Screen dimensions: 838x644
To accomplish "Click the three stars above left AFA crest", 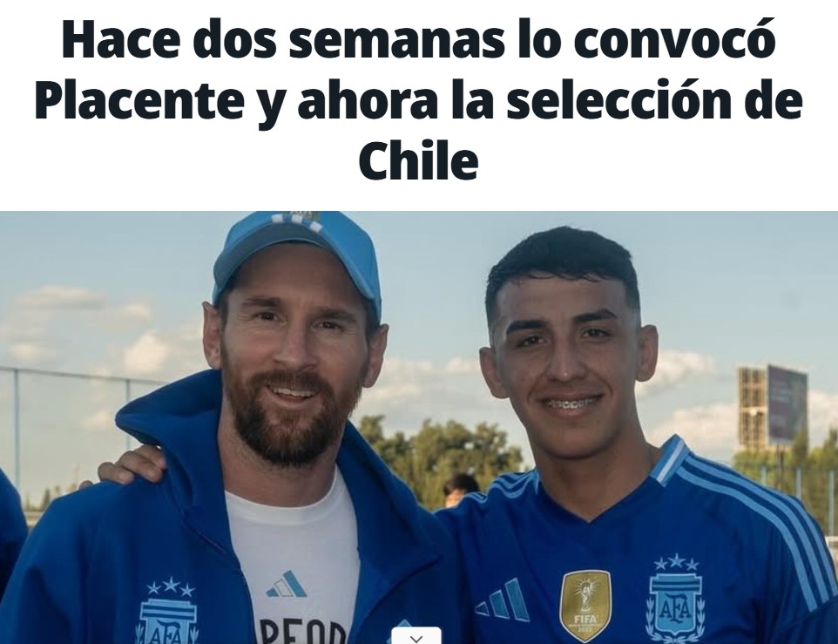I will pos(171,586).
